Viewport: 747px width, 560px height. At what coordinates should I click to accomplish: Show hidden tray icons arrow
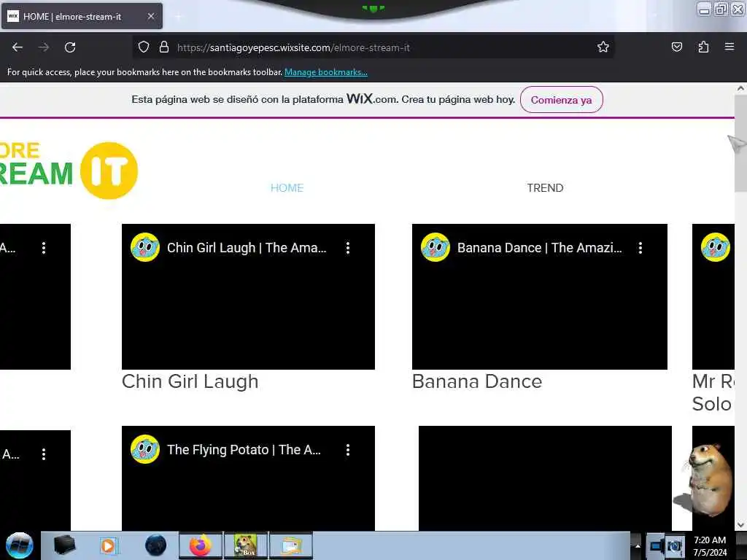point(638,545)
